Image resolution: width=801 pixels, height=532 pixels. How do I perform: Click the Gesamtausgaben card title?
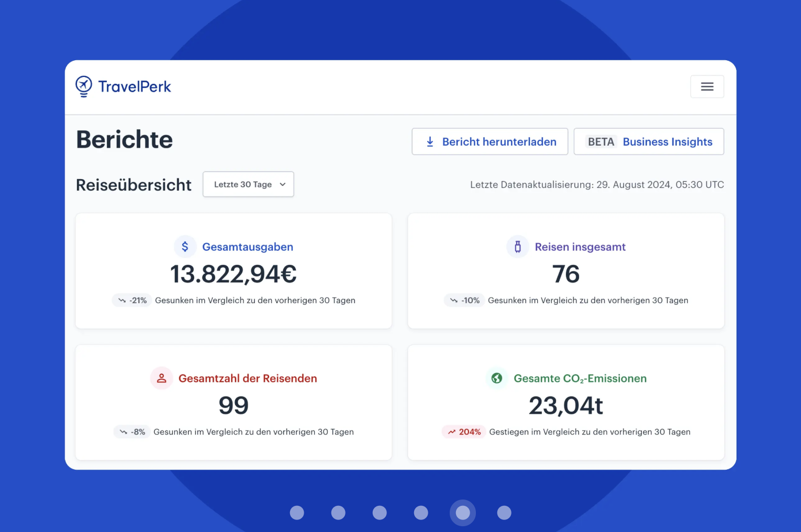click(x=248, y=247)
